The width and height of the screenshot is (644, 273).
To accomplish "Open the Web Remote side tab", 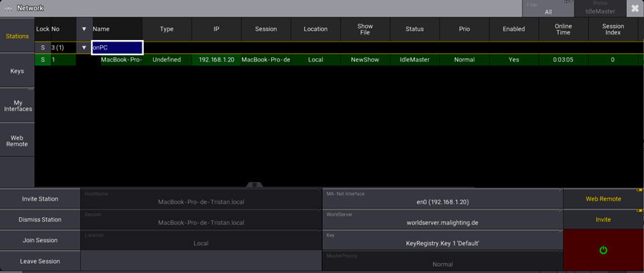I will coord(17,141).
